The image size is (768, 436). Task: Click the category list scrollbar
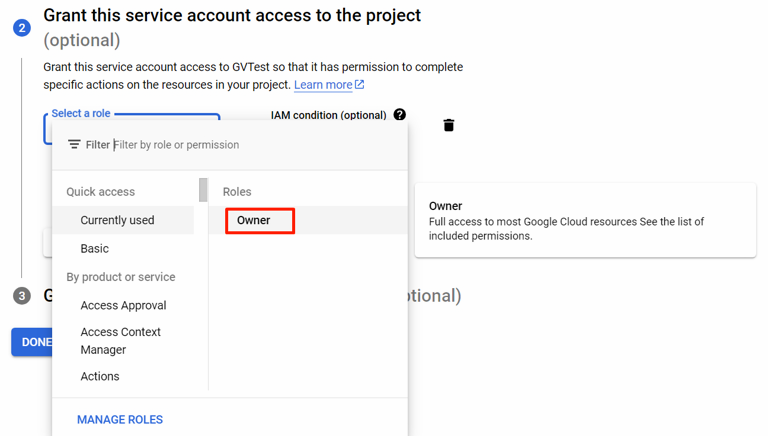click(204, 190)
